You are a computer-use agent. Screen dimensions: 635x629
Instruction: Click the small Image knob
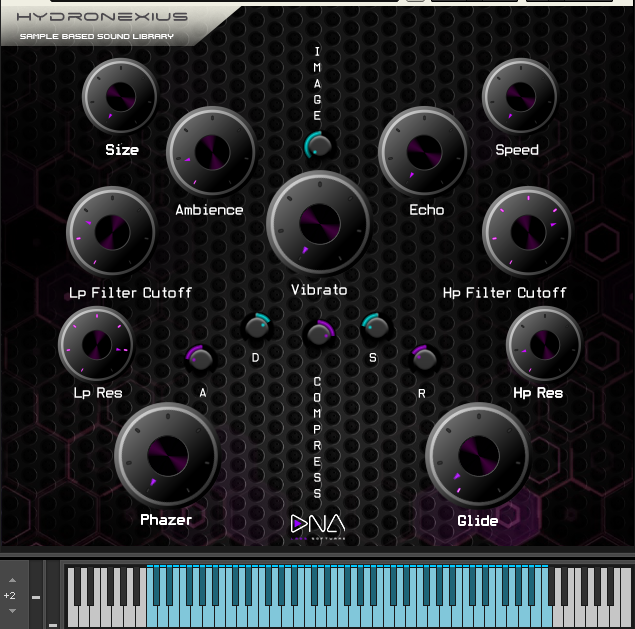(x=318, y=145)
